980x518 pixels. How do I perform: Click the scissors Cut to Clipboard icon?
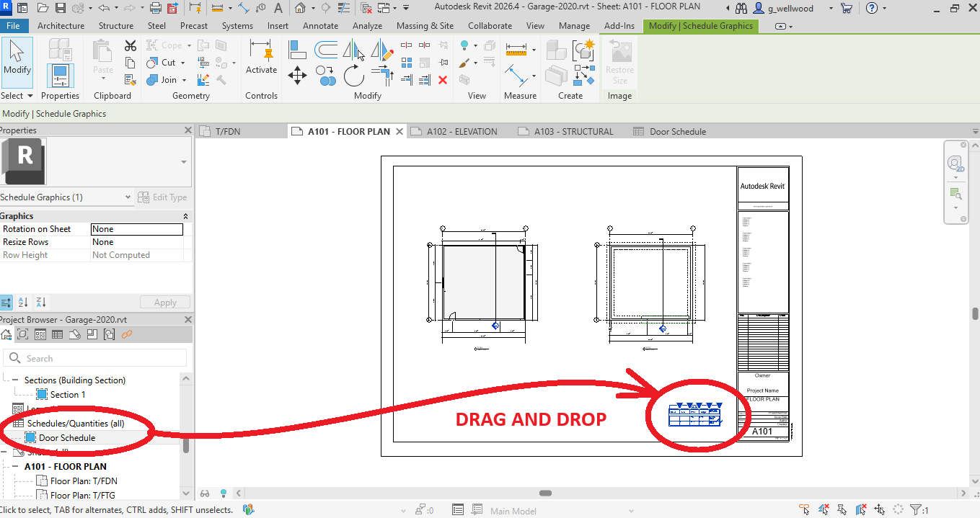(130, 46)
